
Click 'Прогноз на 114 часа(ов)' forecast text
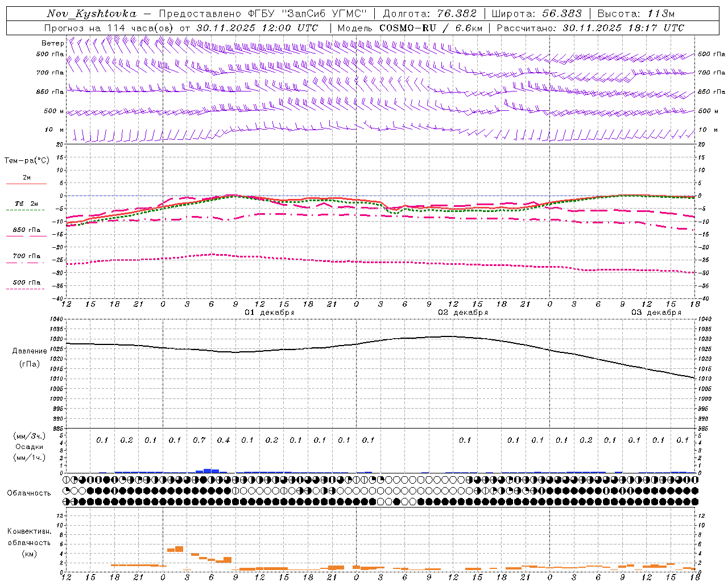[109, 28]
